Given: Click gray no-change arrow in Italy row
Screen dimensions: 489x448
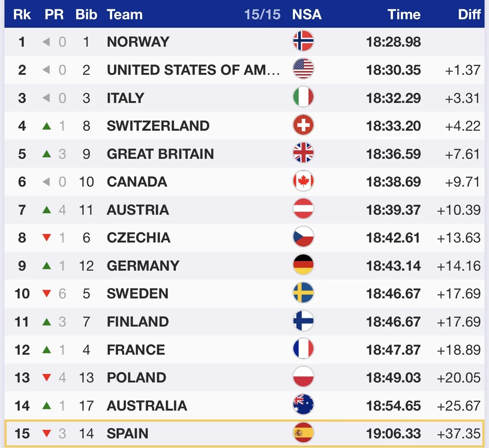Looking at the screenshot, I should click(46, 98).
